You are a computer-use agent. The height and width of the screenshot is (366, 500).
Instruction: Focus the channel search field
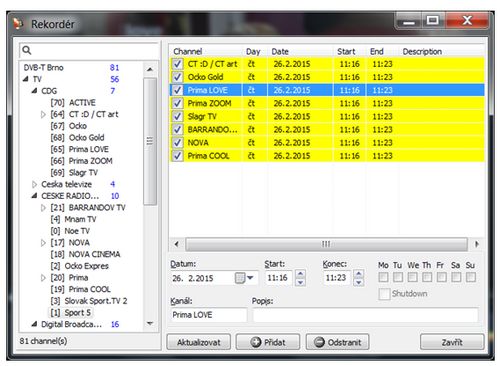point(89,51)
